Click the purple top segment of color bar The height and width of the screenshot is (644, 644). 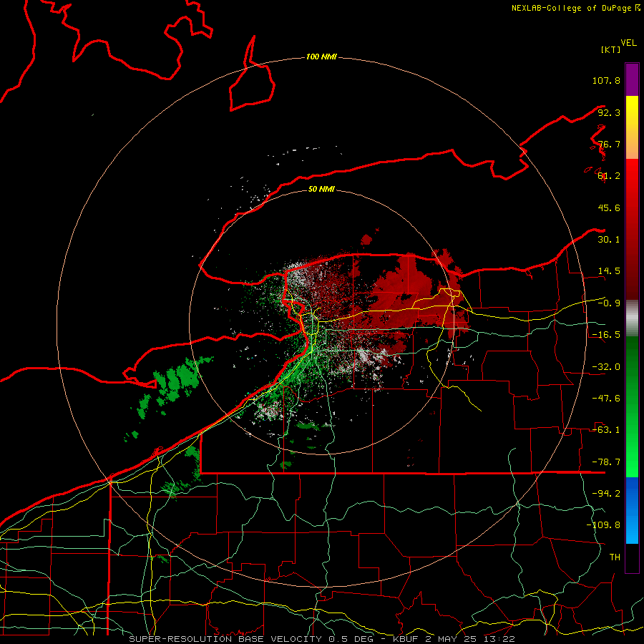[632, 79]
